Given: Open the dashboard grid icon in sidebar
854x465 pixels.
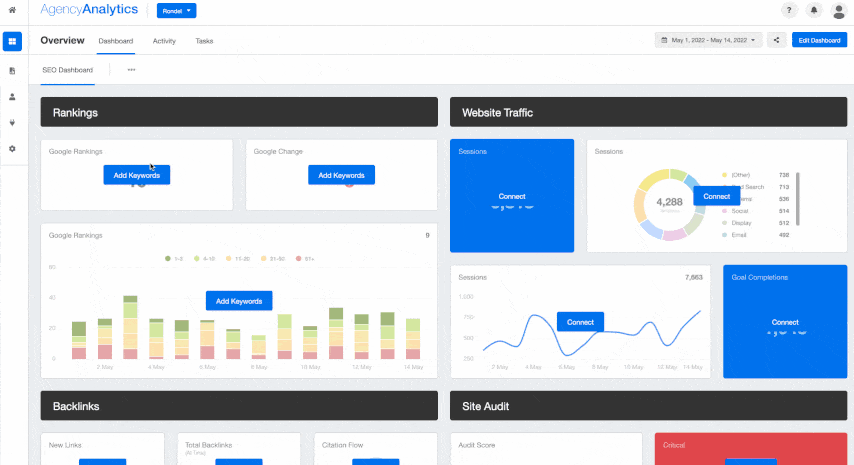Looking at the screenshot, I should click(x=12, y=41).
